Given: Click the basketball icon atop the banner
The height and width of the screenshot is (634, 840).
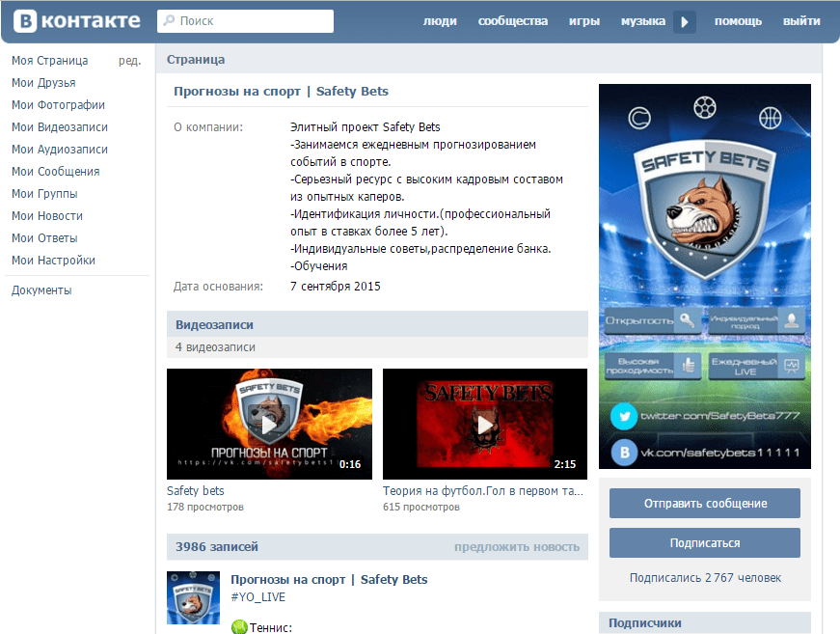Looking at the screenshot, I should pyautogui.click(x=770, y=118).
